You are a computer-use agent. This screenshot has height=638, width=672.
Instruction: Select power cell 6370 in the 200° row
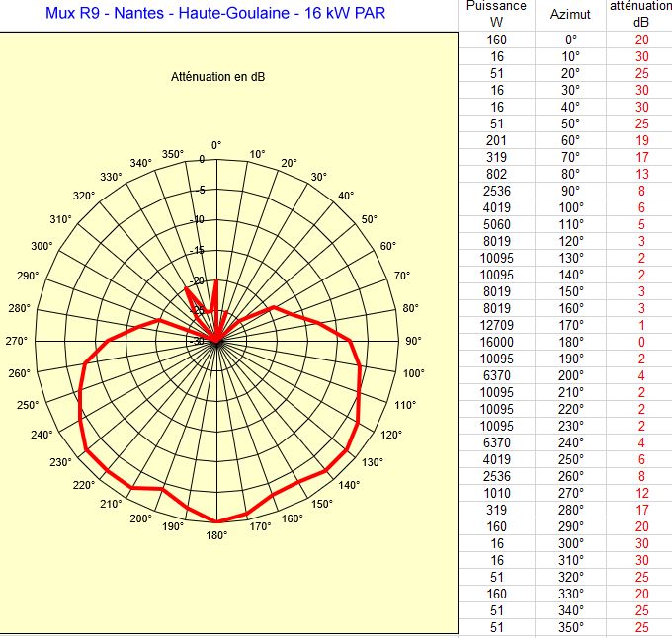pyautogui.click(x=497, y=375)
